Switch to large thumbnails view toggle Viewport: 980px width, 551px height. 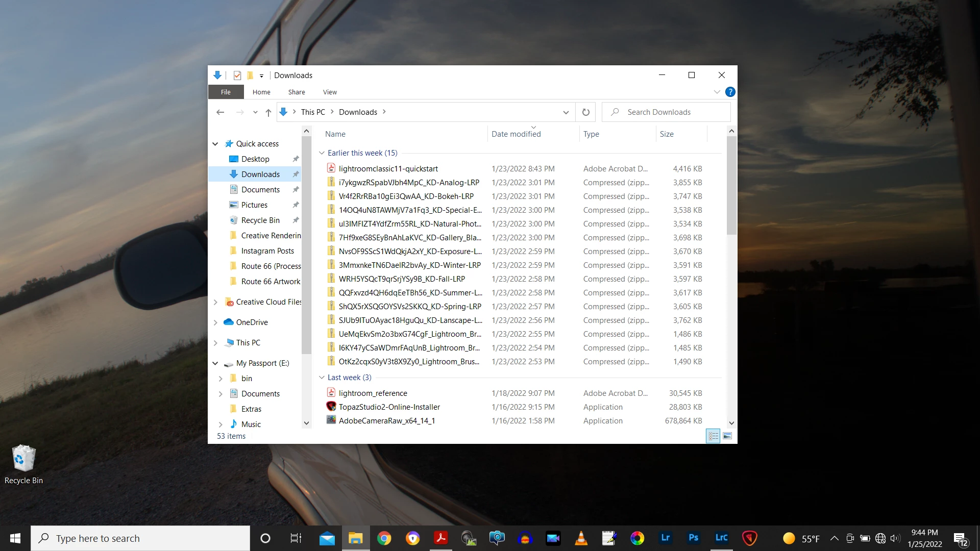(728, 436)
